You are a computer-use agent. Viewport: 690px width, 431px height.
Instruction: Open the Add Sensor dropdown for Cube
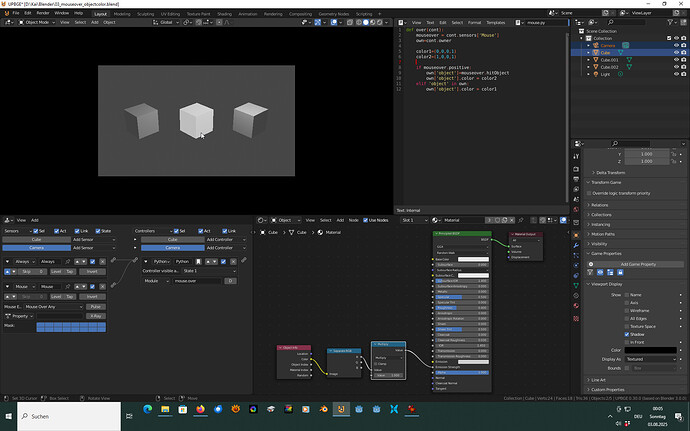[x=94, y=239]
